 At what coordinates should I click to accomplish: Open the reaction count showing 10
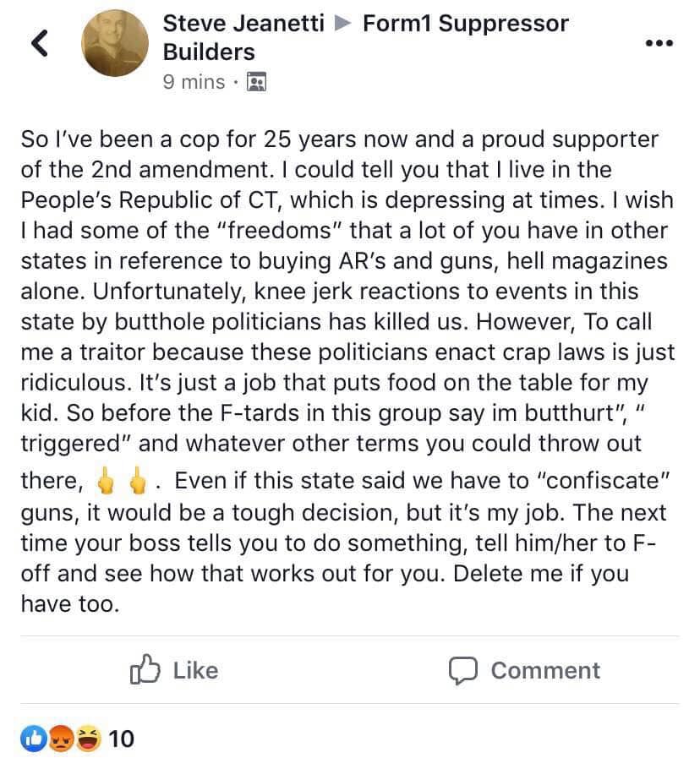(121, 739)
